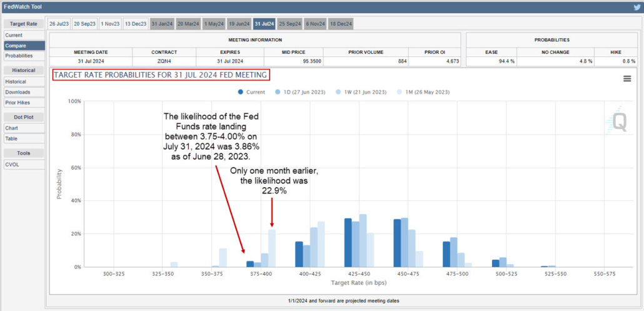Click the 400-425 axis label
This screenshot has width=644, height=311.
pyautogui.click(x=310, y=273)
